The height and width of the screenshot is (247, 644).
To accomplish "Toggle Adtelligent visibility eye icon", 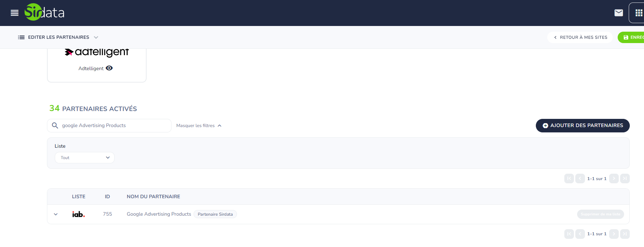I will coord(109,68).
